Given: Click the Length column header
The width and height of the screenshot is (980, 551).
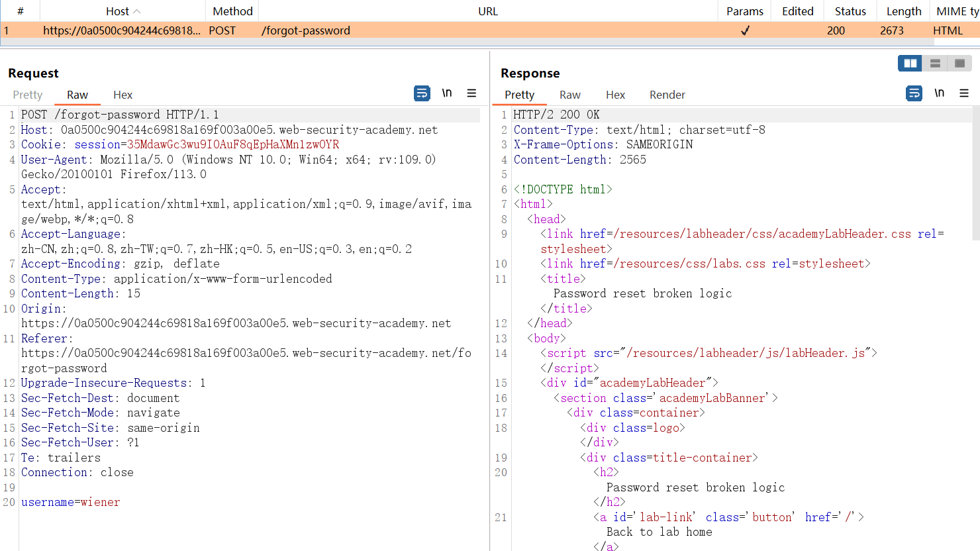Looking at the screenshot, I should (903, 11).
